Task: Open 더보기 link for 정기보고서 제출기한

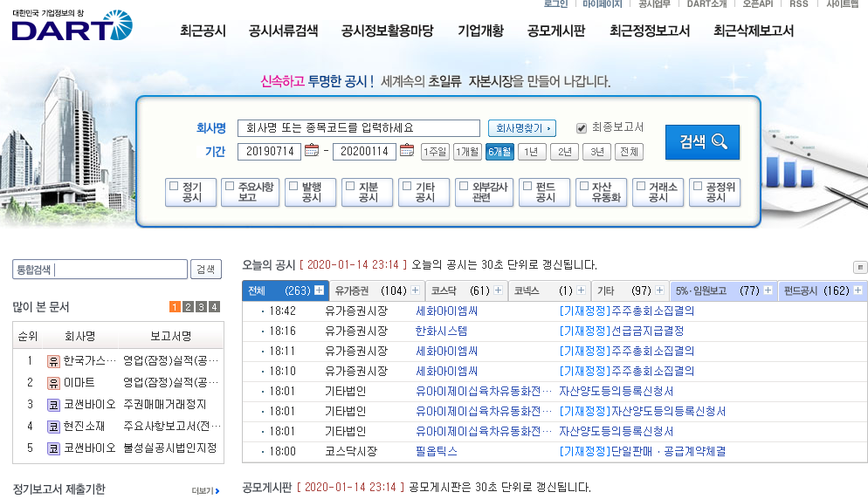Action: [x=205, y=490]
